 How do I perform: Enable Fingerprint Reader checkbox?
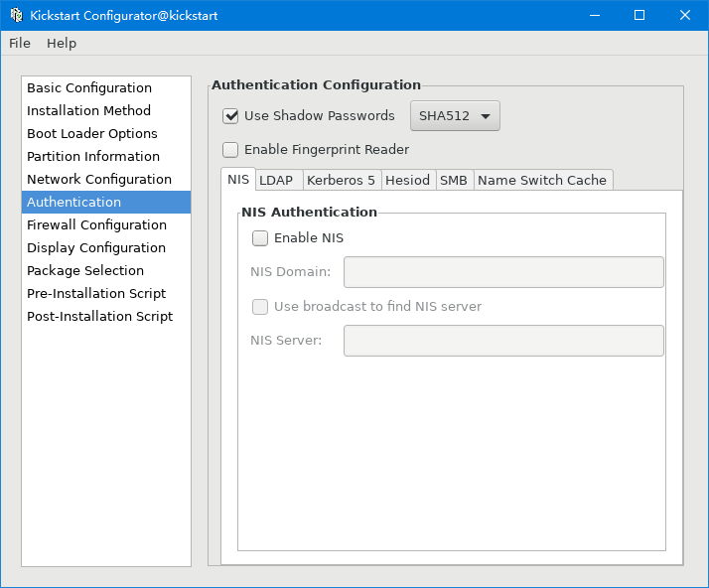230,150
